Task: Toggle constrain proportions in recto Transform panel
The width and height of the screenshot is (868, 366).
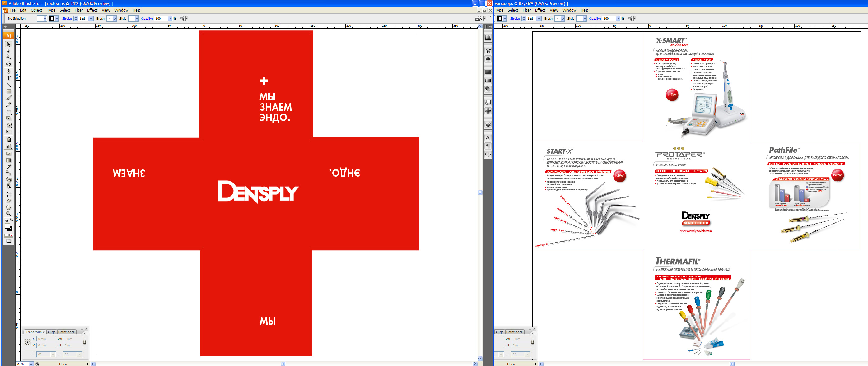Action: click(85, 342)
